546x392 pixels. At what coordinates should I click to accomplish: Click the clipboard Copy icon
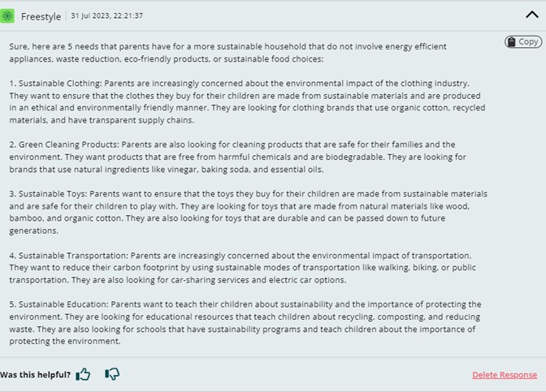click(512, 42)
